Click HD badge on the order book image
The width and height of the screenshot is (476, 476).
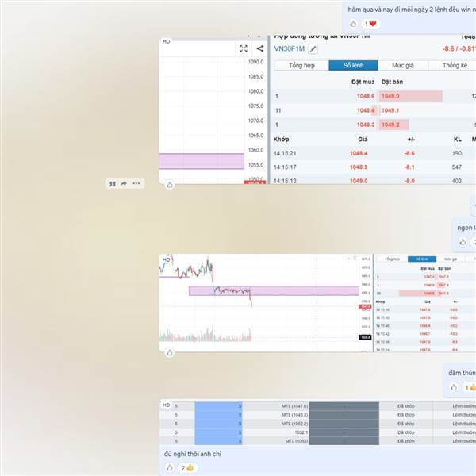point(166,41)
